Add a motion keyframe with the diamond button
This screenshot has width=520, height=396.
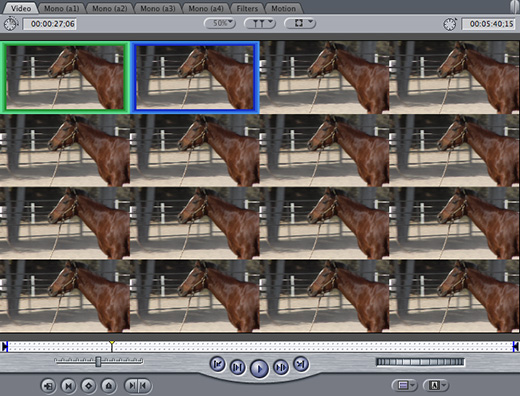(89, 386)
